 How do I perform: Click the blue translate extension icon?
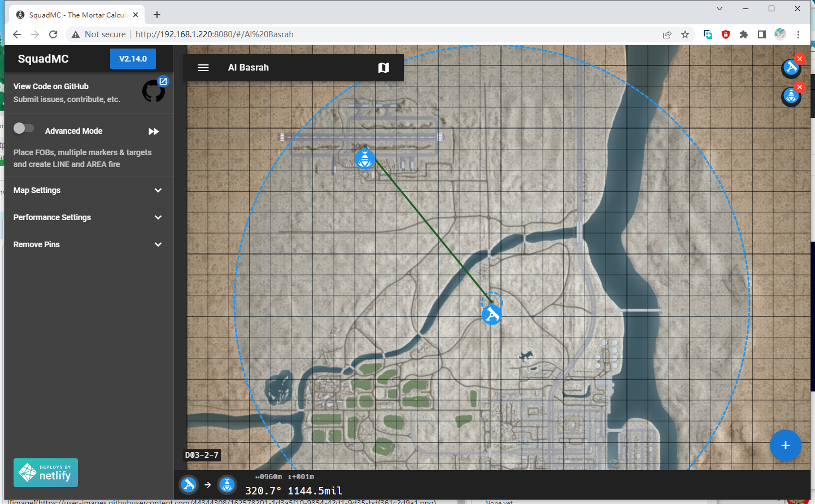coord(708,34)
